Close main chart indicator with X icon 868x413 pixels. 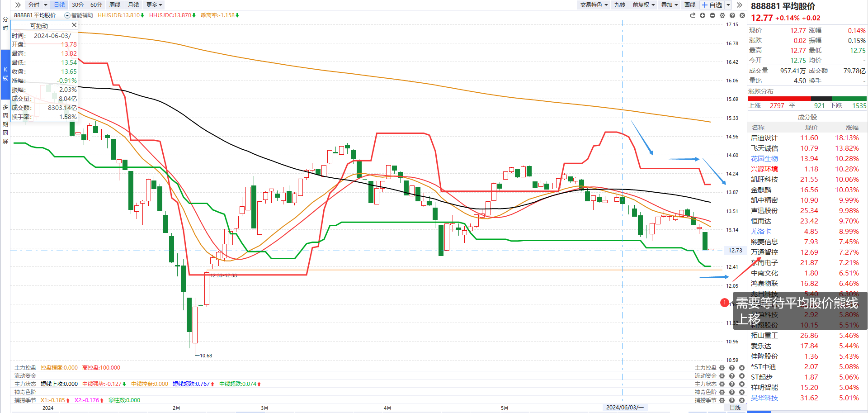(x=742, y=15)
